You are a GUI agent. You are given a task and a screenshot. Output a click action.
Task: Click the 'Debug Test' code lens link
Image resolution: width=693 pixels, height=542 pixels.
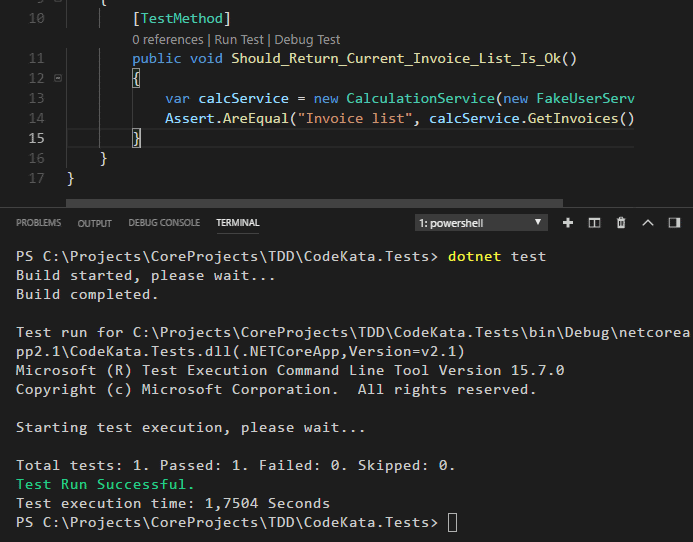tap(307, 40)
